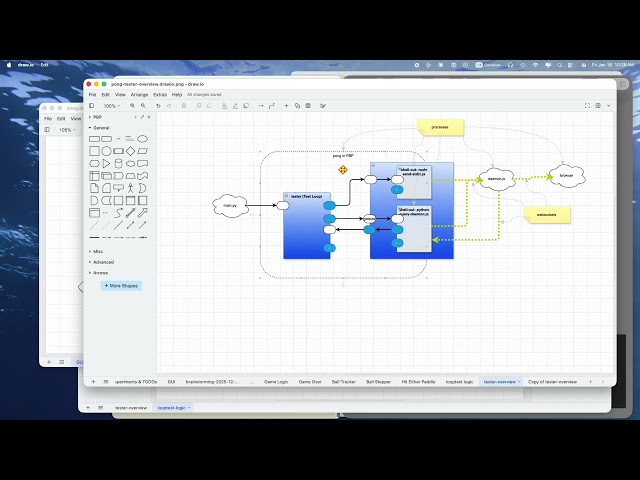Viewport: 640px width, 480px height.
Task: Switch to the Ball Tracker tab
Action: [x=344, y=382]
